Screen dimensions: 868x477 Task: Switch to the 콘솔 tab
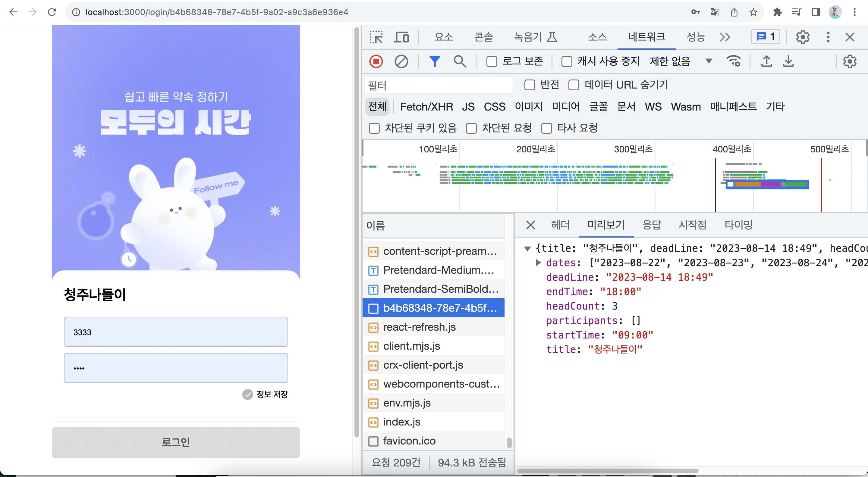(483, 37)
